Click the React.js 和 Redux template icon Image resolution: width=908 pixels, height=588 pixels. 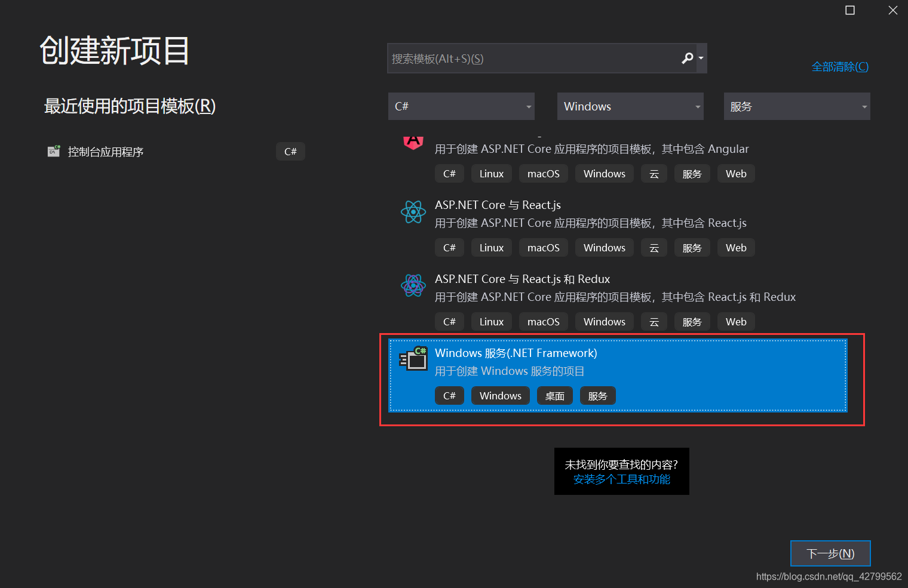click(x=413, y=286)
